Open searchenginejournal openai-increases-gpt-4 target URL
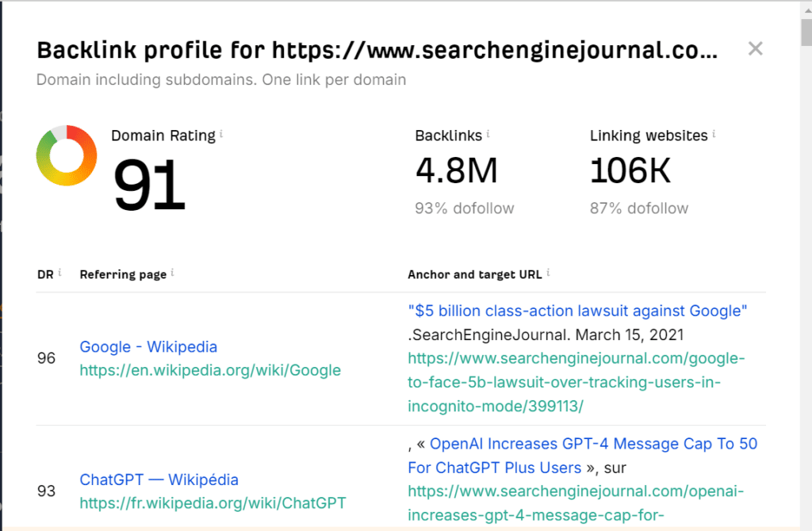 pyautogui.click(x=576, y=503)
